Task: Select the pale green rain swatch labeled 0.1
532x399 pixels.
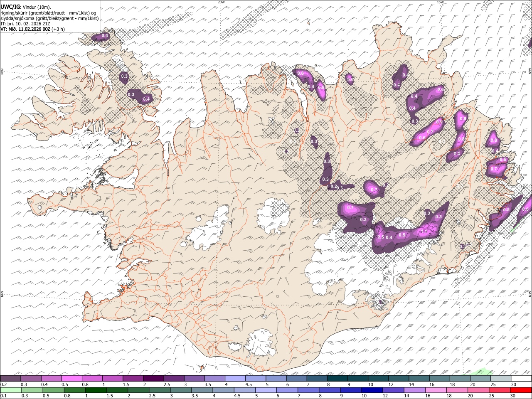Action: click(11, 390)
